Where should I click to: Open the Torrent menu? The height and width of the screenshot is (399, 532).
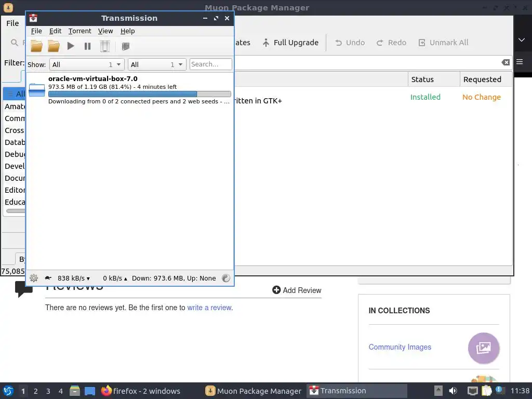tap(79, 31)
